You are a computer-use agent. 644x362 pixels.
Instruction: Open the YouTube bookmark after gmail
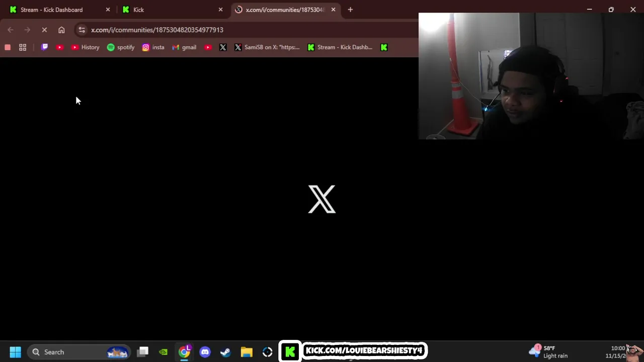coord(208,47)
